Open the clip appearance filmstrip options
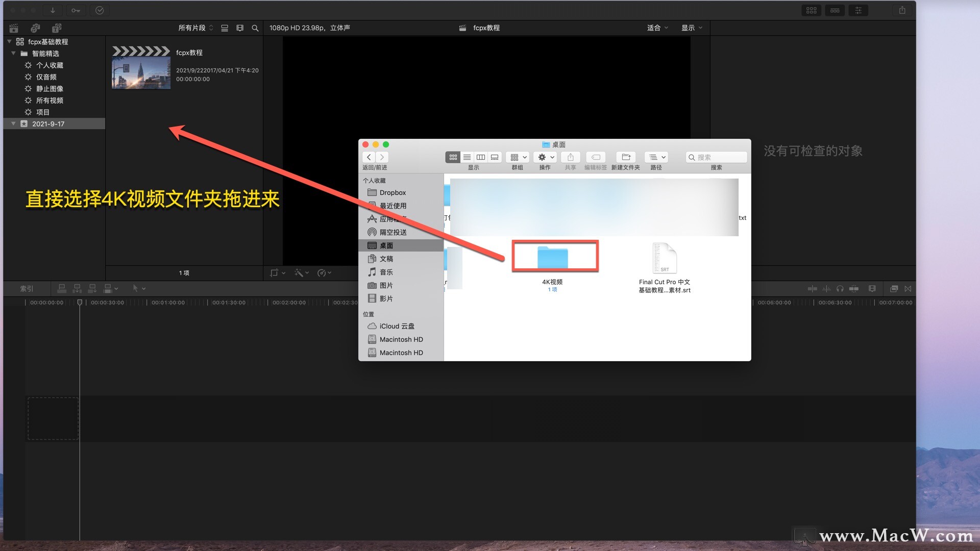Viewport: 980px width, 551px height. pos(240,28)
